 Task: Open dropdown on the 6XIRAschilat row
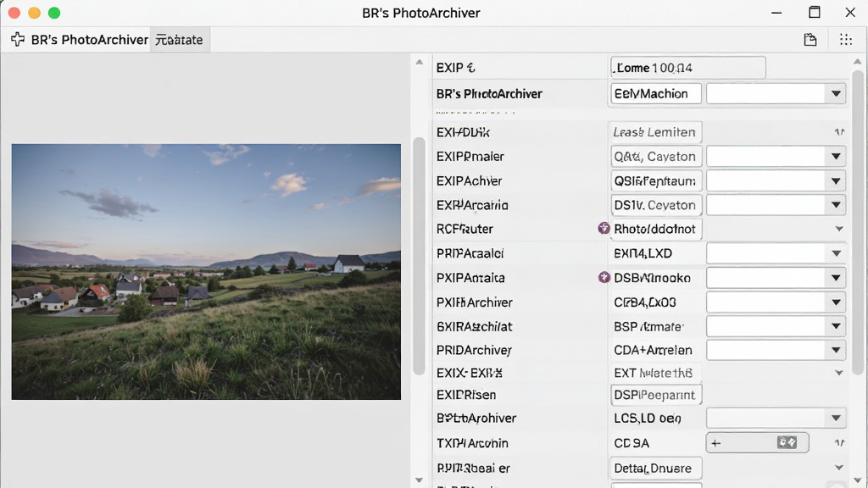pyautogui.click(x=836, y=326)
